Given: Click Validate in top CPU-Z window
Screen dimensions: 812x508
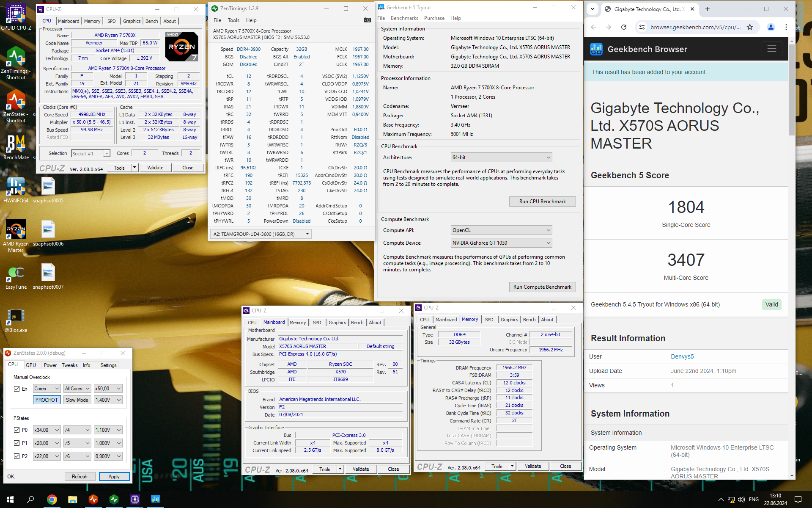Looking at the screenshot, I should pyautogui.click(x=155, y=168).
